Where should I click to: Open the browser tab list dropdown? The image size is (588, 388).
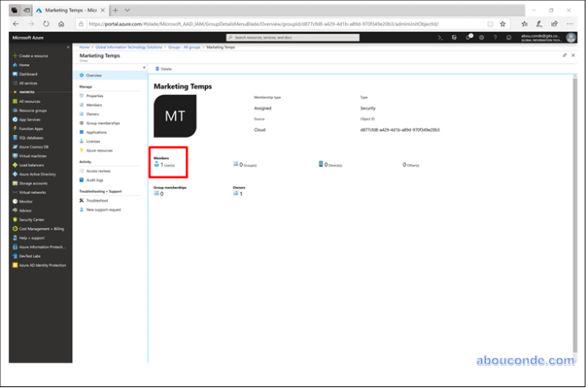click(125, 10)
